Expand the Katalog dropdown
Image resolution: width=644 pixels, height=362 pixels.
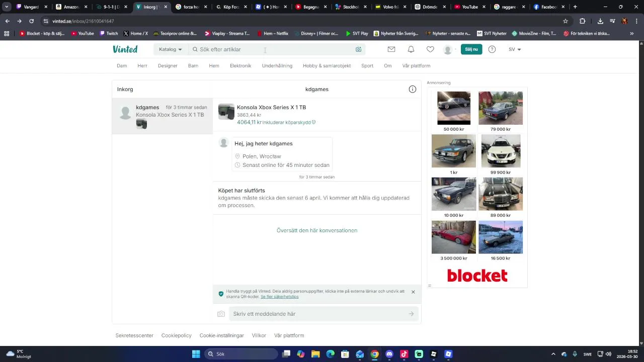pyautogui.click(x=170, y=49)
